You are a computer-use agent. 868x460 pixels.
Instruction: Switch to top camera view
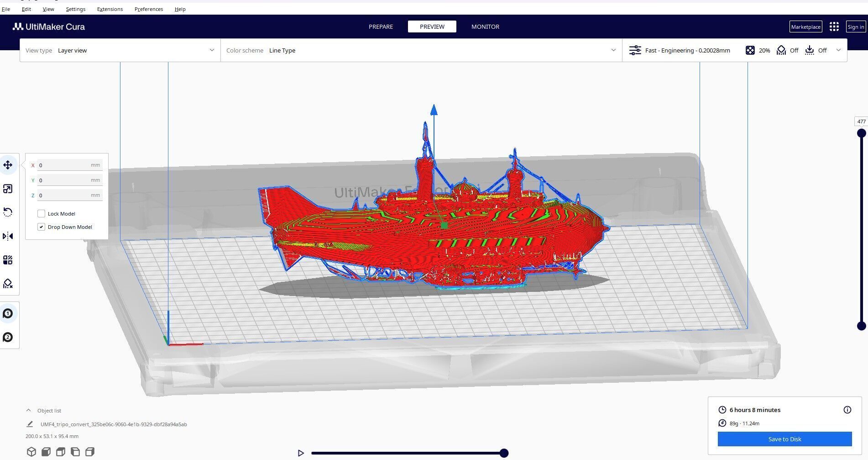click(x=60, y=452)
